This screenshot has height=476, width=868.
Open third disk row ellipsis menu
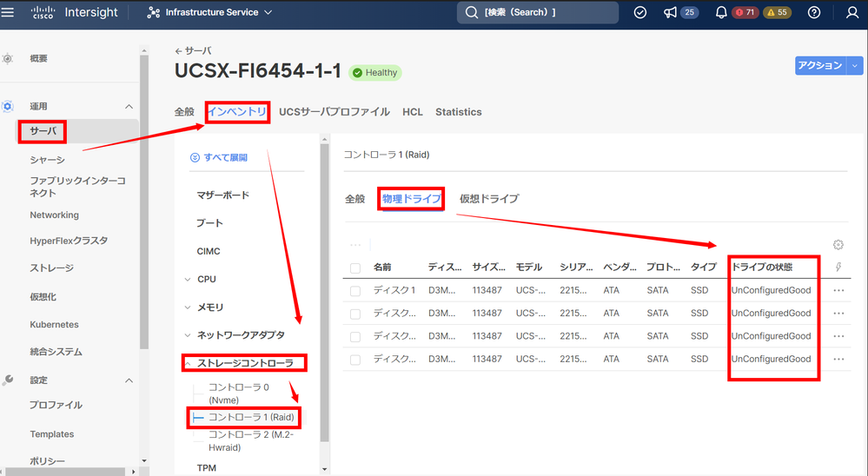[x=838, y=336]
